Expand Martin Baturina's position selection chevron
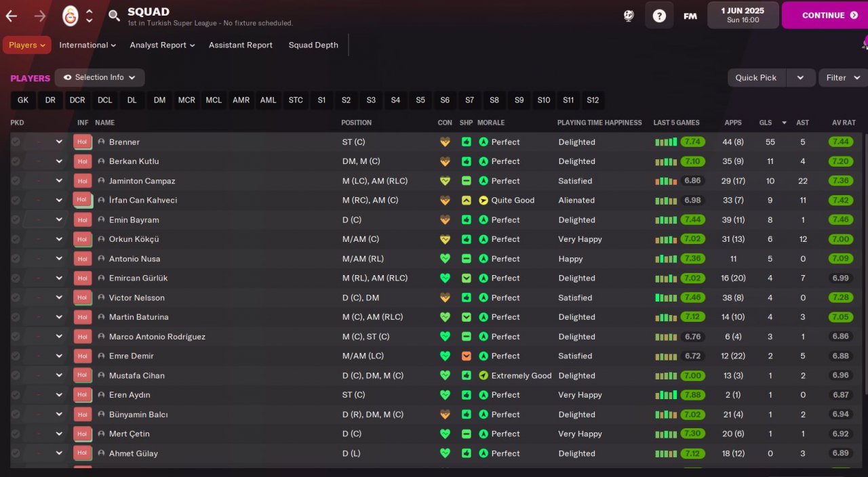 [x=59, y=317]
